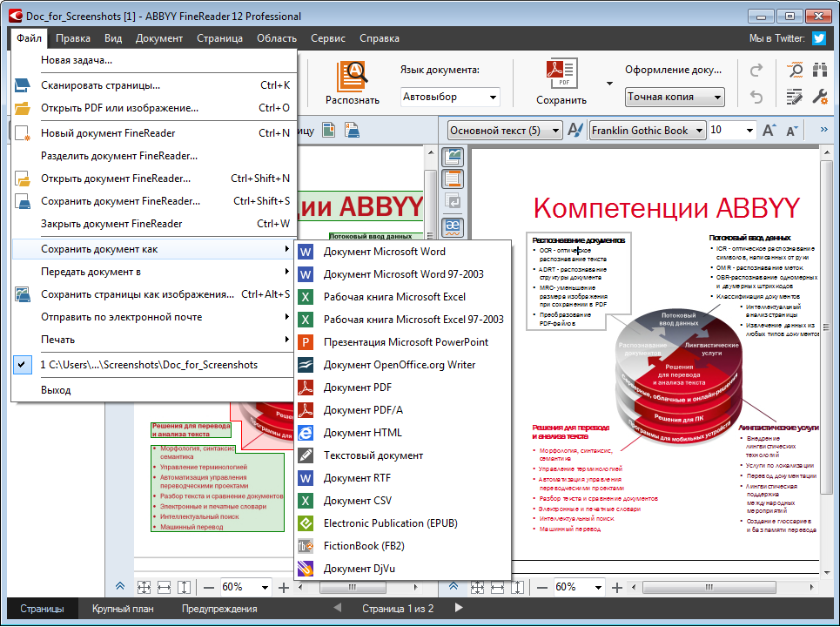
Task: Click the undo arrow icon
Action: [x=756, y=97]
